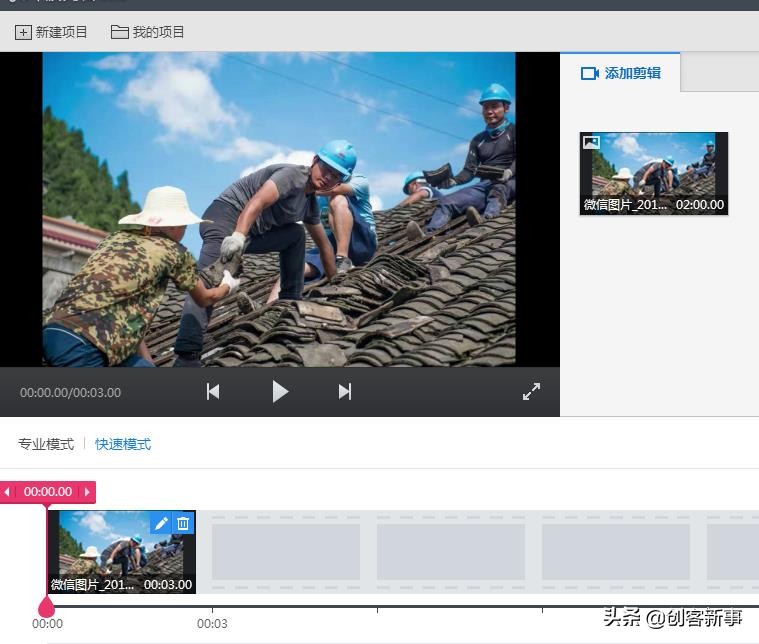Click the 02:00.00 duration on the library clip
Image resolution: width=759 pixels, height=644 pixels.
point(700,205)
